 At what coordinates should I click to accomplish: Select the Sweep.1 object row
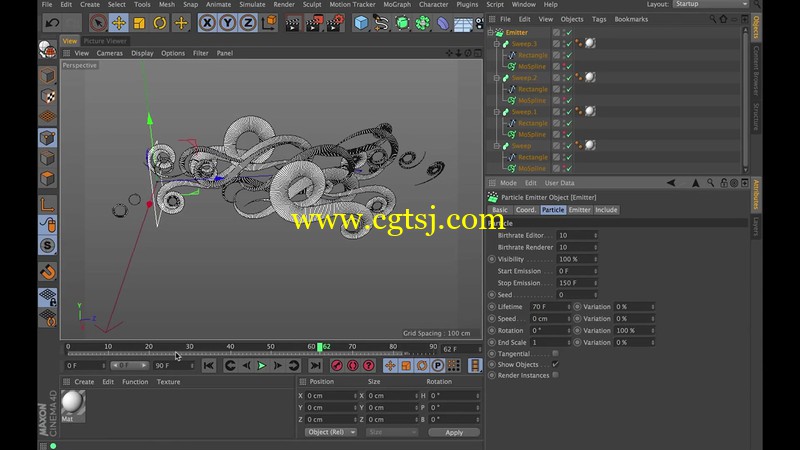[x=524, y=112]
